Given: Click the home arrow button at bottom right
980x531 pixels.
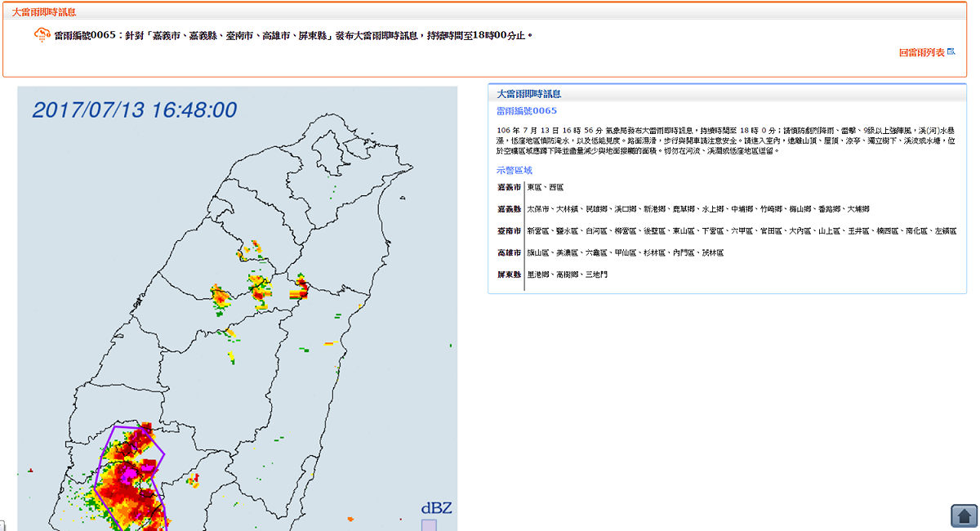Looking at the screenshot, I should [x=964, y=515].
